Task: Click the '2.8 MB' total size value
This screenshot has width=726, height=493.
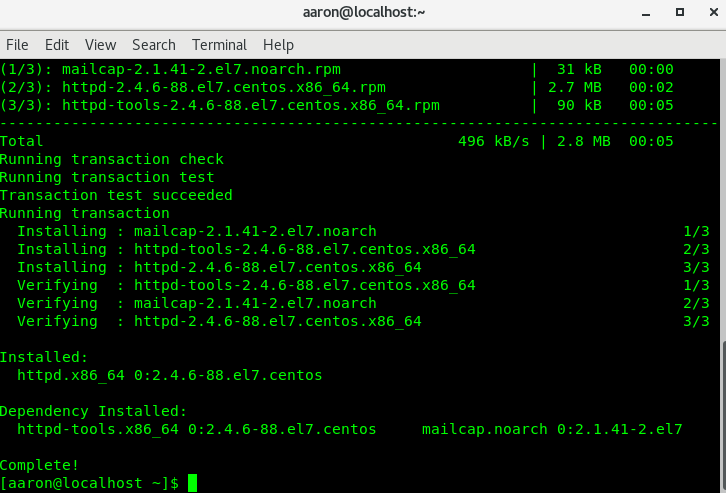Action: 583,141
